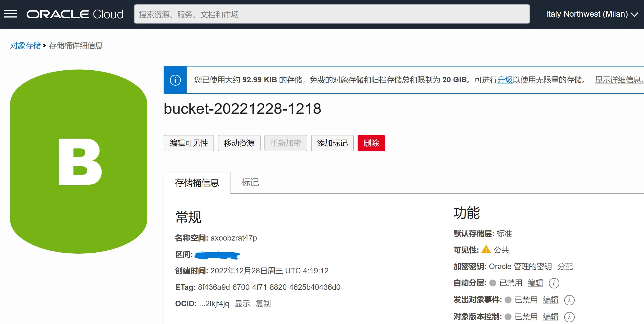644x324 pixels.
Task: Click the bucket name bucket-20221228-1218
Action: (242, 109)
